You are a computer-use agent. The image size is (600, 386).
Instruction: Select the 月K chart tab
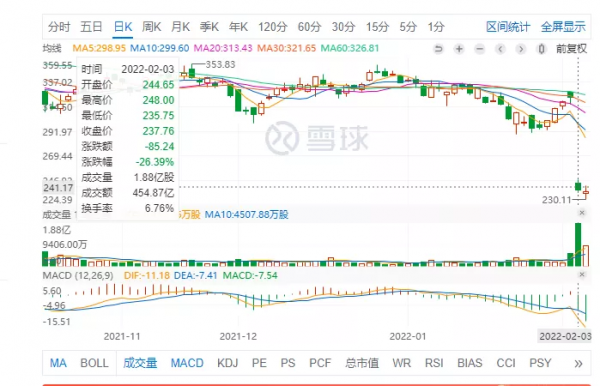(x=181, y=27)
